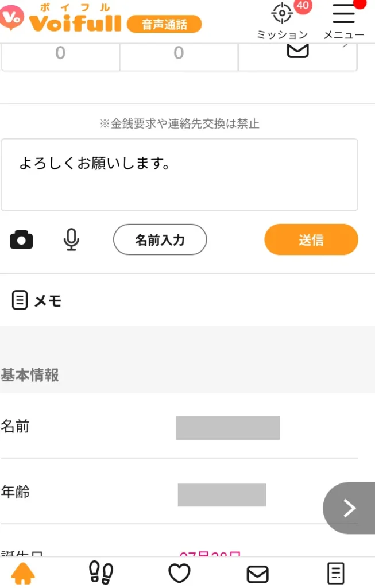
Task: Select the 音声通話 badge next to logo
Action: tap(166, 24)
